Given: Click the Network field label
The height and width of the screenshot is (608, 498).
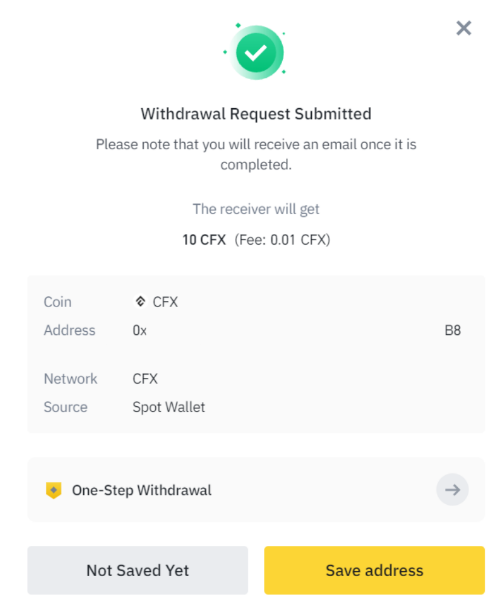Looking at the screenshot, I should click(x=71, y=379).
